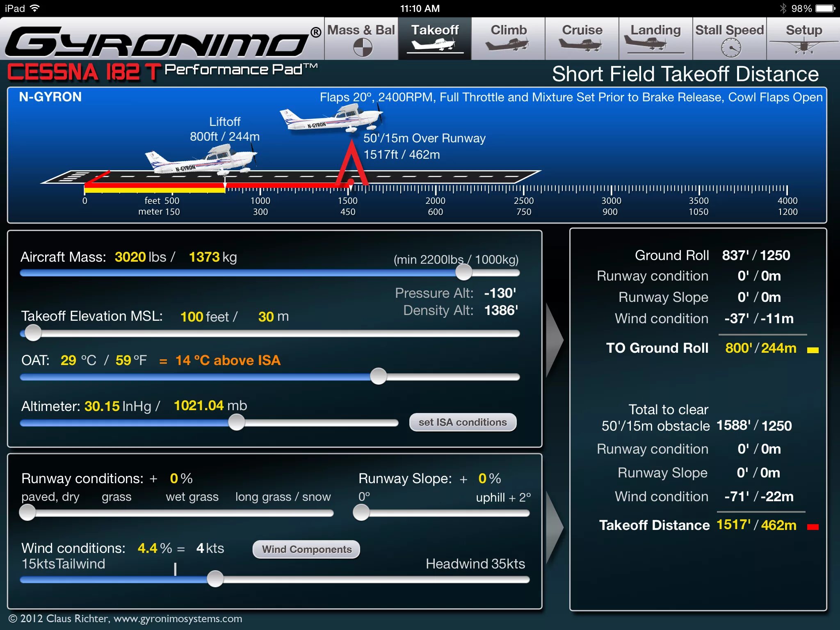Click the Aircraft Mass slider knob
840x630 pixels.
click(463, 272)
